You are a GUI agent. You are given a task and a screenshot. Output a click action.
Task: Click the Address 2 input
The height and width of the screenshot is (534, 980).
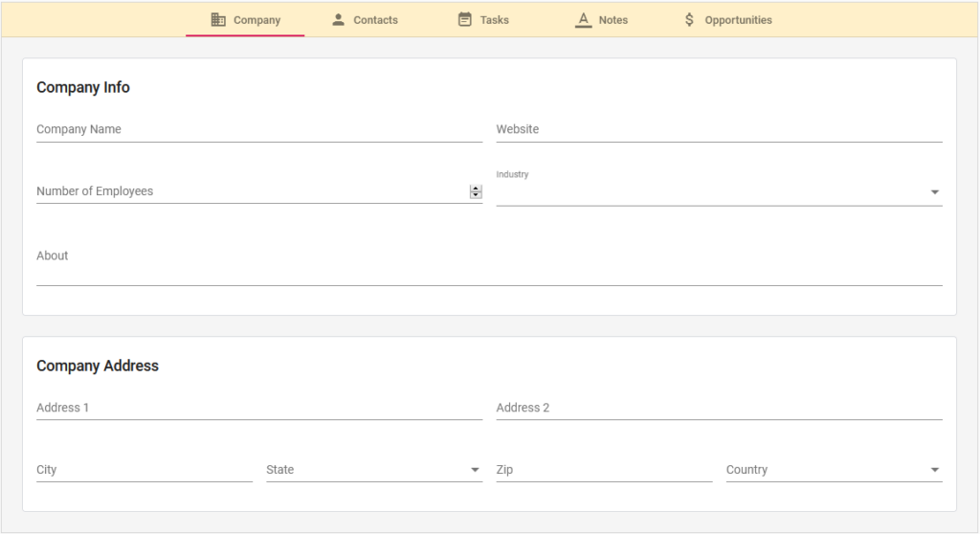(x=719, y=408)
